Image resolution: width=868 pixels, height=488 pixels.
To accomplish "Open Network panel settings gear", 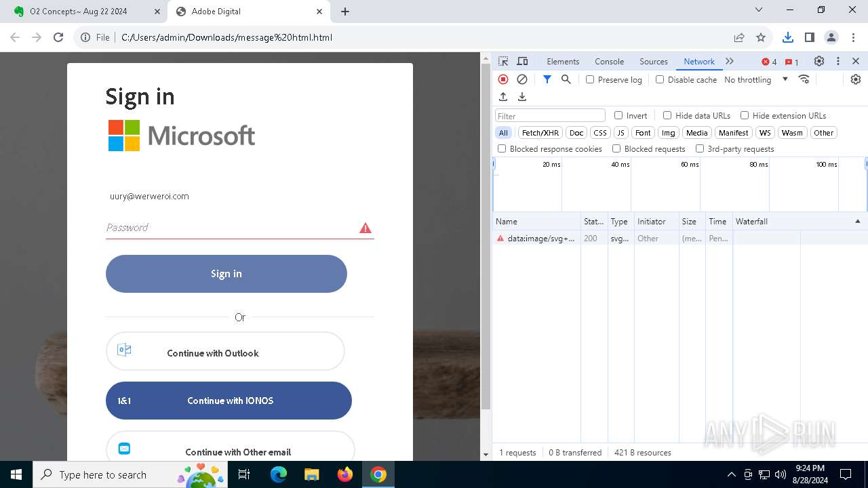I will tap(856, 79).
